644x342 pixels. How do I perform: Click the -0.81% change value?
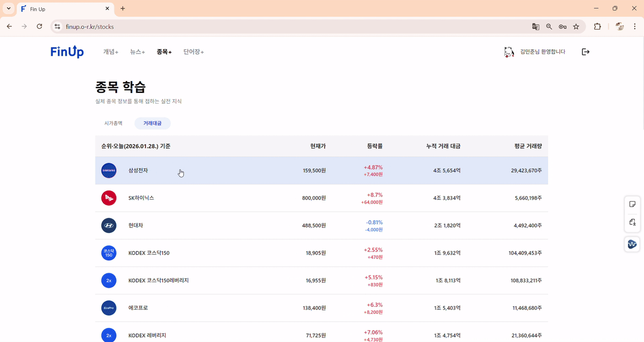coord(374,222)
